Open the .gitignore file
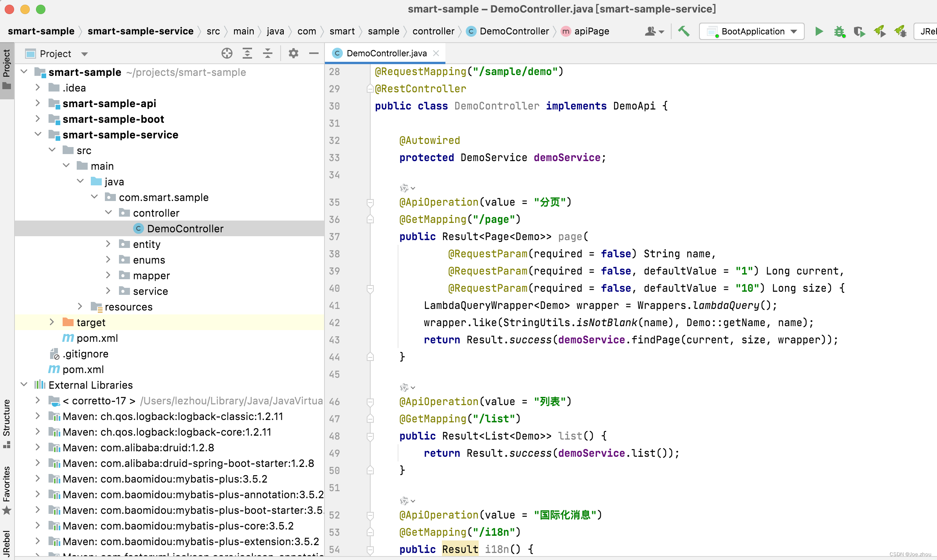The image size is (937, 560). (85, 354)
